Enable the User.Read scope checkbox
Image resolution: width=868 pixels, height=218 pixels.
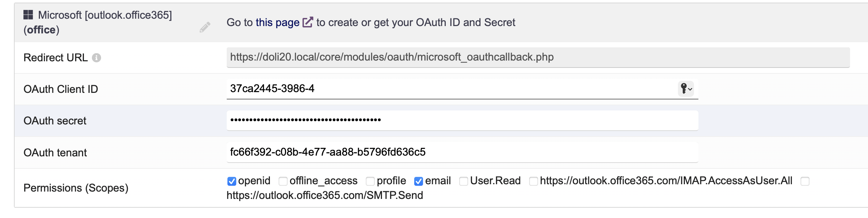(x=464, y=181)
